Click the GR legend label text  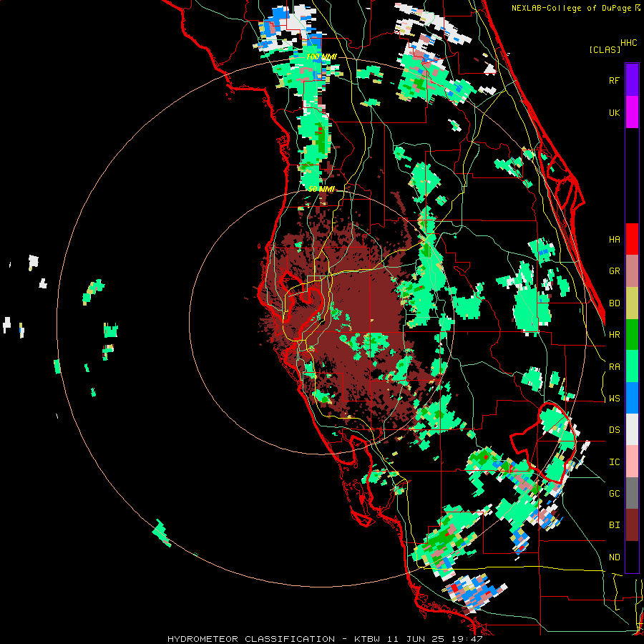tap(614, 271)
